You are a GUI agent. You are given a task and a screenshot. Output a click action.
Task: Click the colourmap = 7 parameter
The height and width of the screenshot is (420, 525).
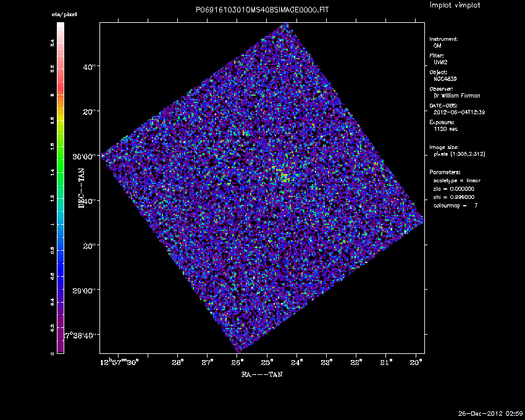[455, 205]
